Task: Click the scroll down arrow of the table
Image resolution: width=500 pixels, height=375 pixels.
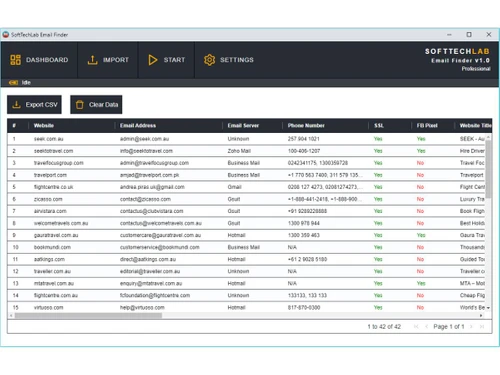Action: pos(488,308)
